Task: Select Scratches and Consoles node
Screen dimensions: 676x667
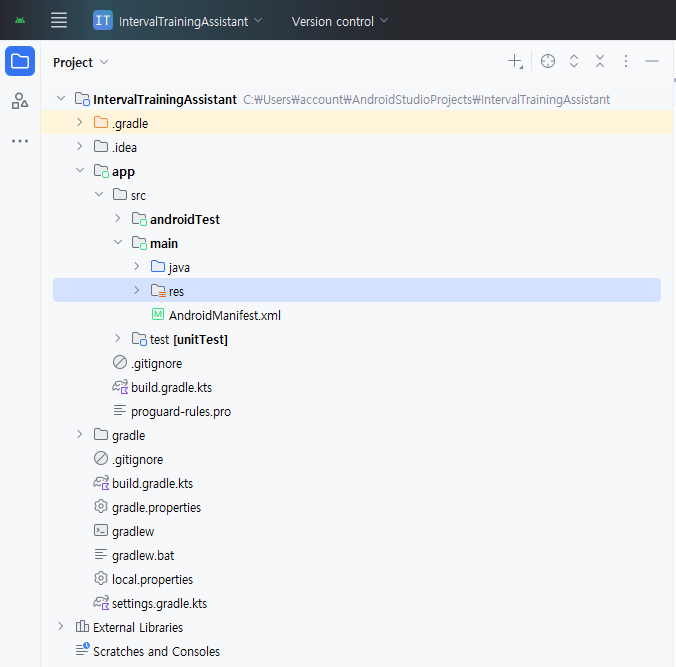Action: tap(156, 651)
